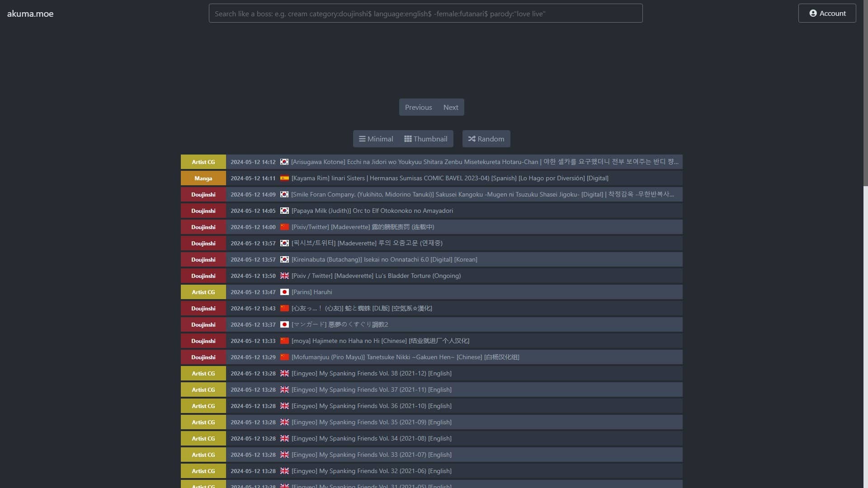Click timestamp 2024-05-12 13:43

click(253, 308)
